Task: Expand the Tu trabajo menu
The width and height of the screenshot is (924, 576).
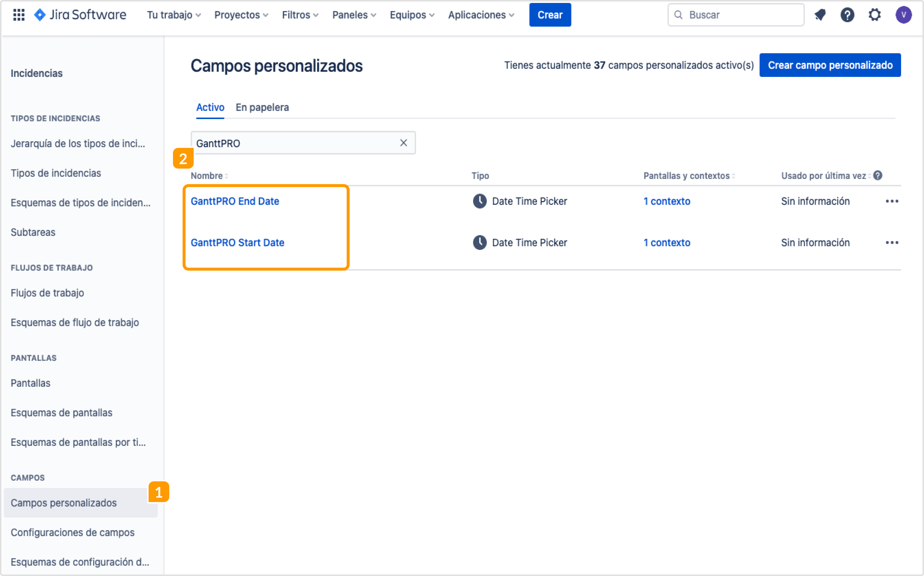Action: tap(174, 15)
